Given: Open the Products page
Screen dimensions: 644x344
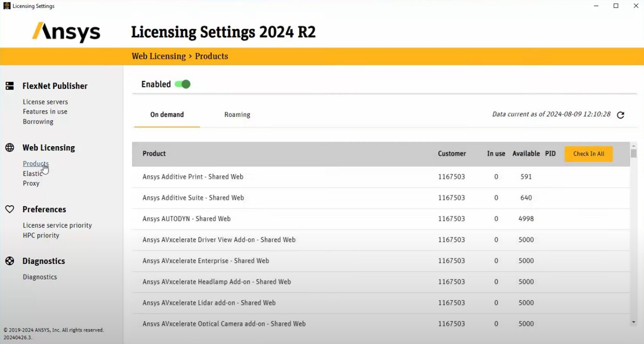Looking at the screenshot, I should coord(35,163).
